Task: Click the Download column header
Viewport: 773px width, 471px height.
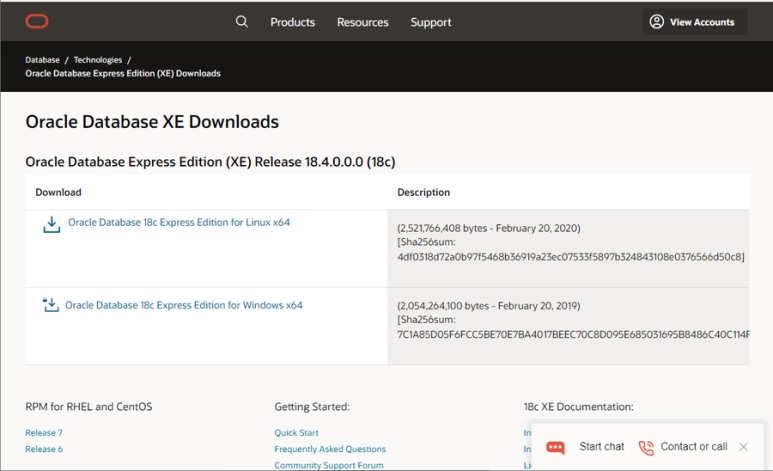Action: [58, 192]
